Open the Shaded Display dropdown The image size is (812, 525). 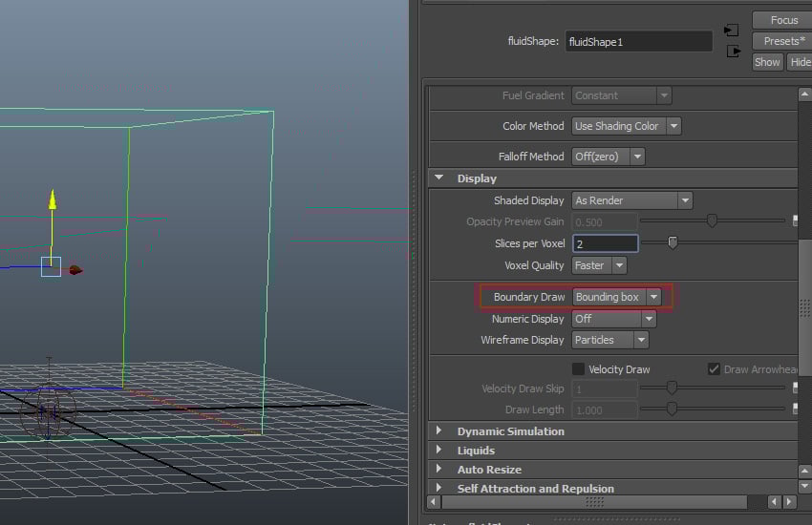click(x=684, y=200)
